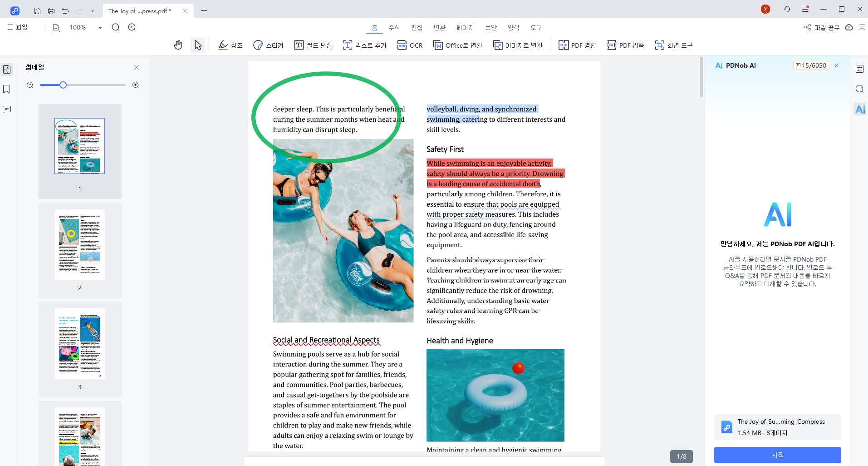Open the OCR tool

(x=410, y=45)
